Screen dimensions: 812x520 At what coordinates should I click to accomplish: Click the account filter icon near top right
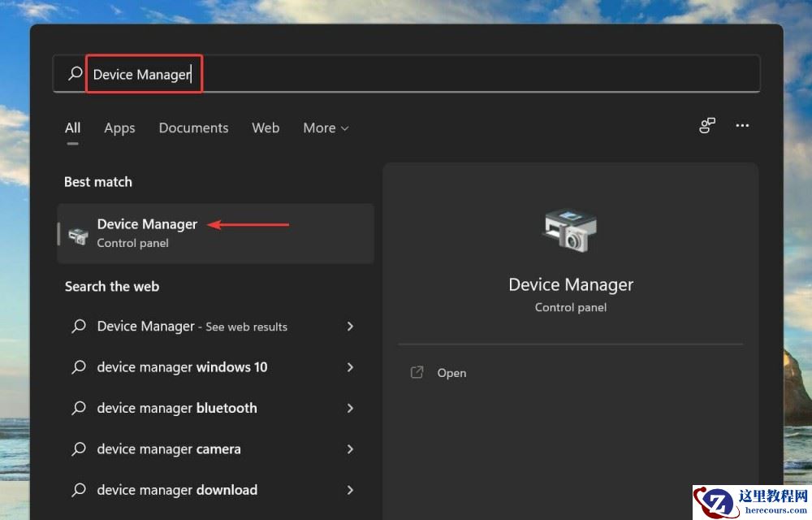pyautogui.click(x=707, y=126)
